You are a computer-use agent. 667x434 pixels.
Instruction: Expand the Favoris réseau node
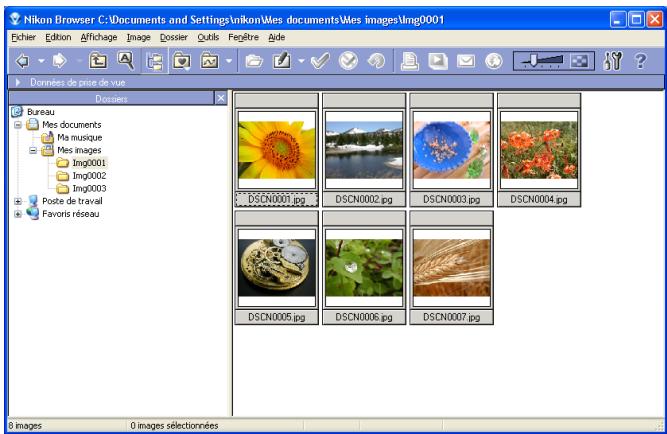pyautogui.click(x=18, y=214)
